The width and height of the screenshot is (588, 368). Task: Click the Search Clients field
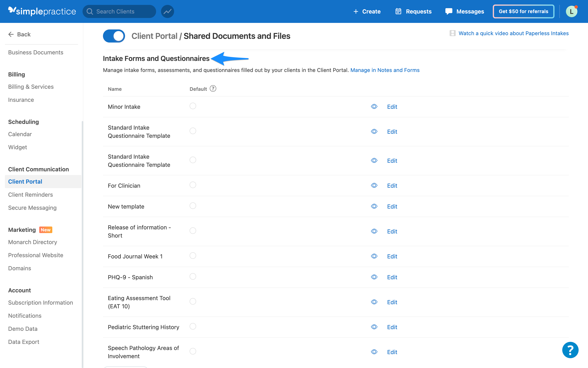(119, 11)
